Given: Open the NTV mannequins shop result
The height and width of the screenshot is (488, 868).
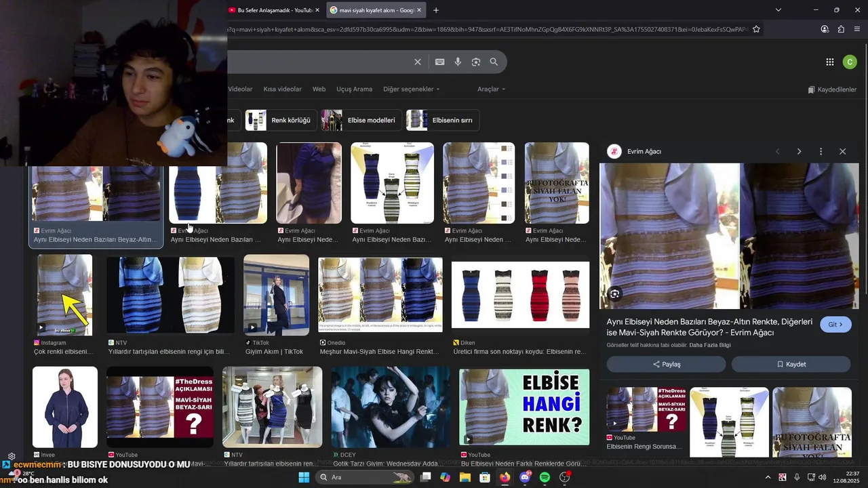Looking at the screenshot, I should tap(273, 407).
